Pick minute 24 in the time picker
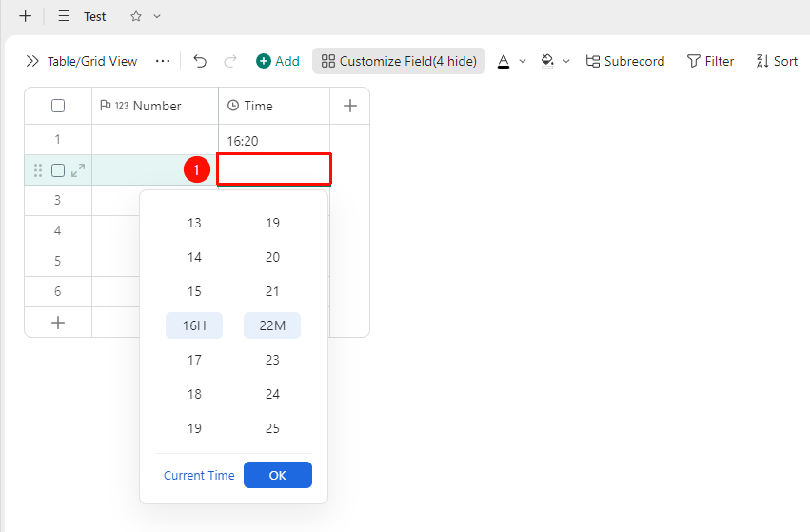The width and height of the screenshot is (810, 532). [272, 394]
